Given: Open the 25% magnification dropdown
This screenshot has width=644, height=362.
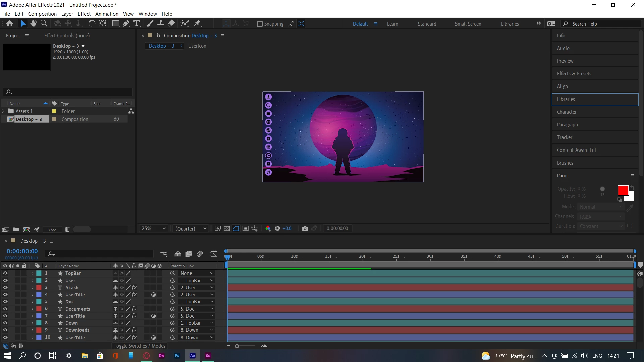Looking at the screenshot, I should (x=154, y=228).
